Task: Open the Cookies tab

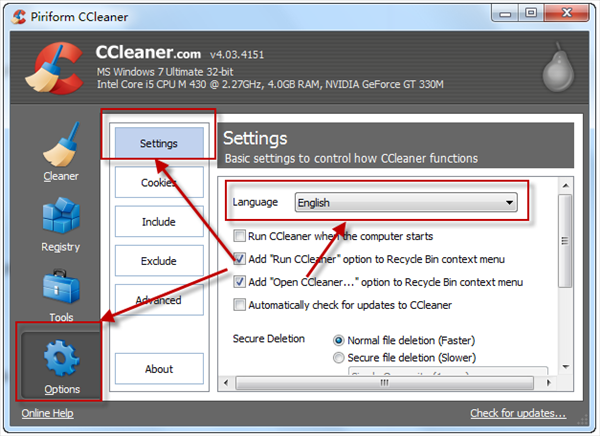Action: pyautogui.click(x=159, y=182)
